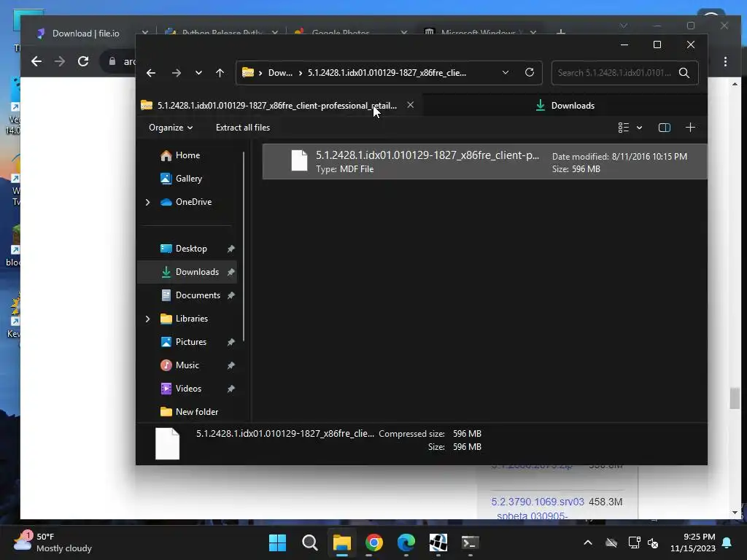Select OneDrive in the sidebar
This screenshot has height=560, width=747.
[193, 202]
